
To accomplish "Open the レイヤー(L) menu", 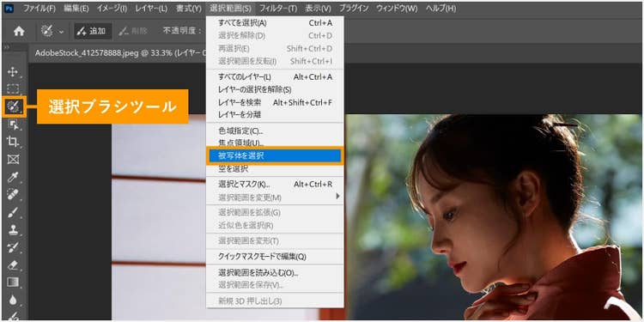I will click(x=151, y=9).
